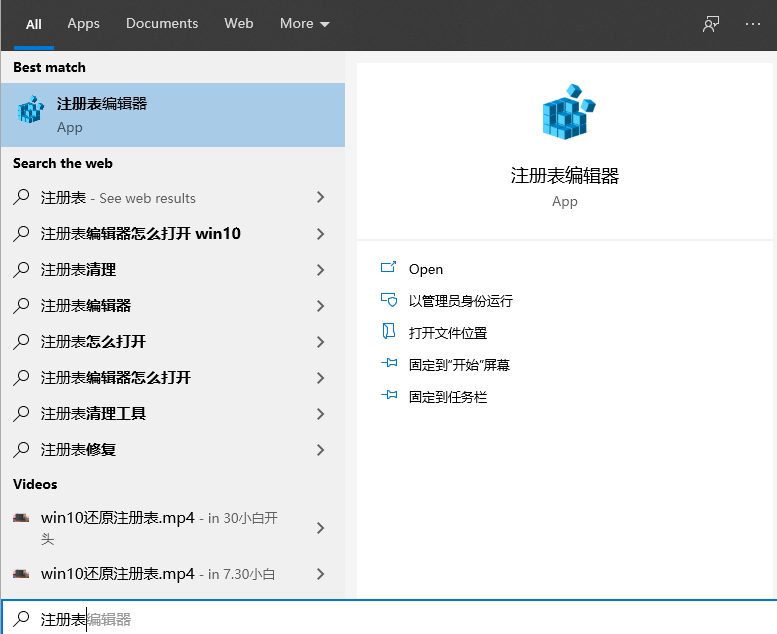Expand arrow for 注册表修复
Screen dimensions: 777x634
[x=321, y=450]
